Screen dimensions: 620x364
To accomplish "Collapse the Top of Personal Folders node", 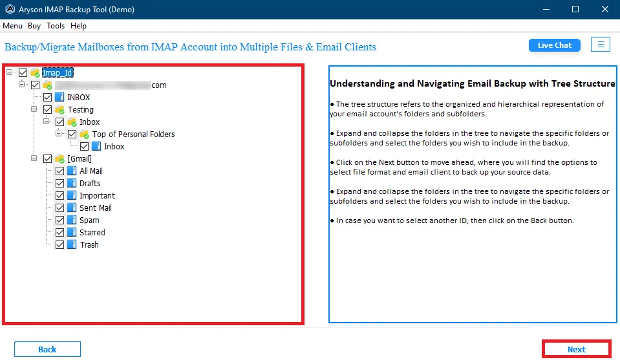I will click(59, 134).
